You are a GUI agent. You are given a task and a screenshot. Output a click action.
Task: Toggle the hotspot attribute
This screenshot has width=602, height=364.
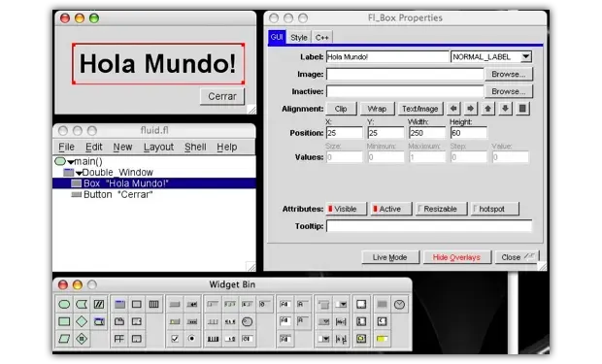click(494, 209)
